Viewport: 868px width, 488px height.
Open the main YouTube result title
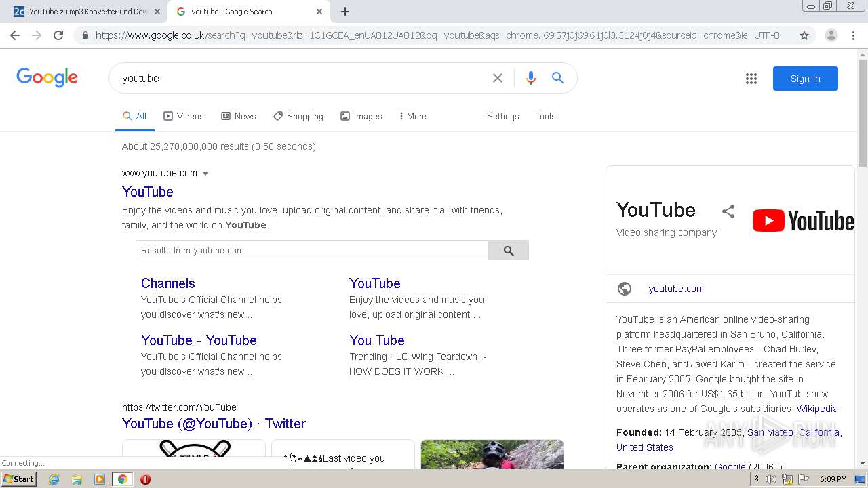(x=148, y=192)
